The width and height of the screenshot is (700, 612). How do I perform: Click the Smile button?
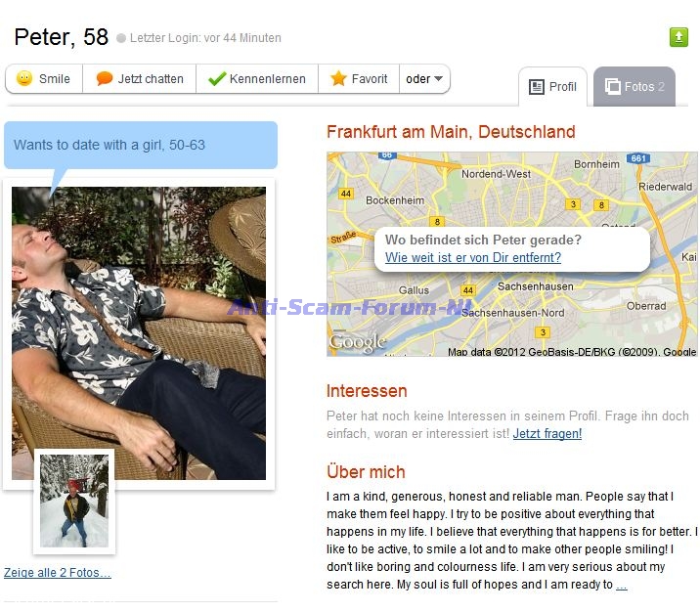coord(44,79)
